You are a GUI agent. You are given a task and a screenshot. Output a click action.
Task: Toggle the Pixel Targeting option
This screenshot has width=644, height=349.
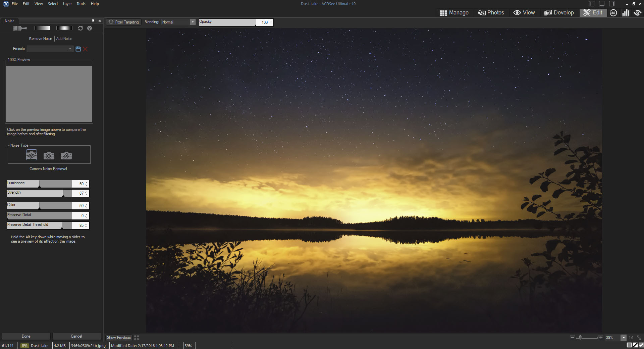tap(123, 22)
